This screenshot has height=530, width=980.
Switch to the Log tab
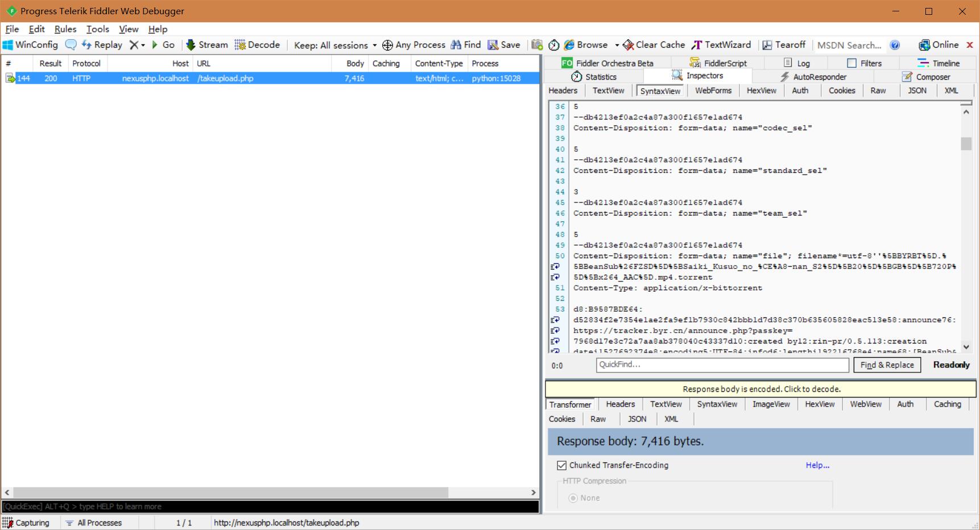coord(796,63)
